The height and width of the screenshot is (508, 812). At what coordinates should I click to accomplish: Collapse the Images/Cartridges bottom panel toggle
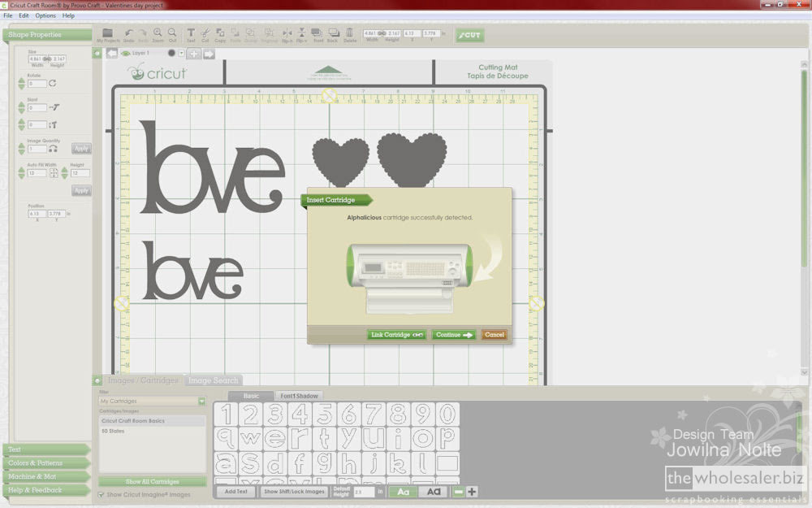tap(97, 380)
